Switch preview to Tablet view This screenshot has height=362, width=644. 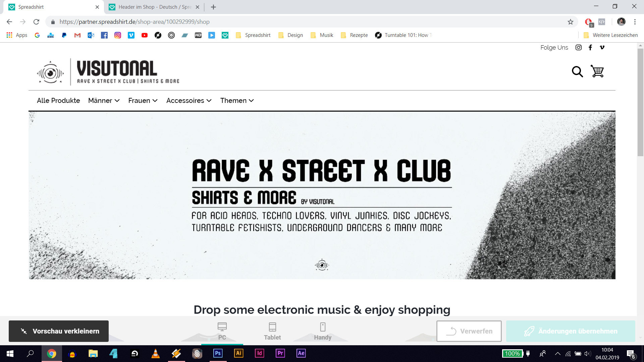coord(272,331)
